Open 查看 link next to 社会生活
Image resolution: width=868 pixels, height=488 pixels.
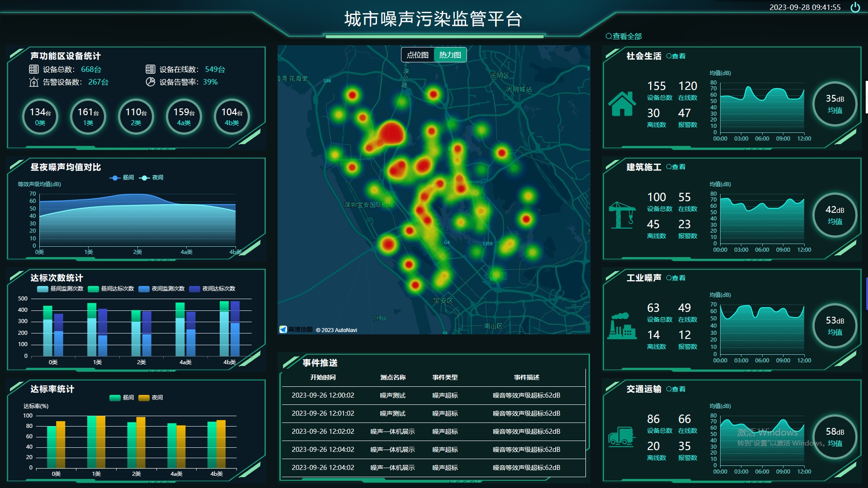point(676,56)
